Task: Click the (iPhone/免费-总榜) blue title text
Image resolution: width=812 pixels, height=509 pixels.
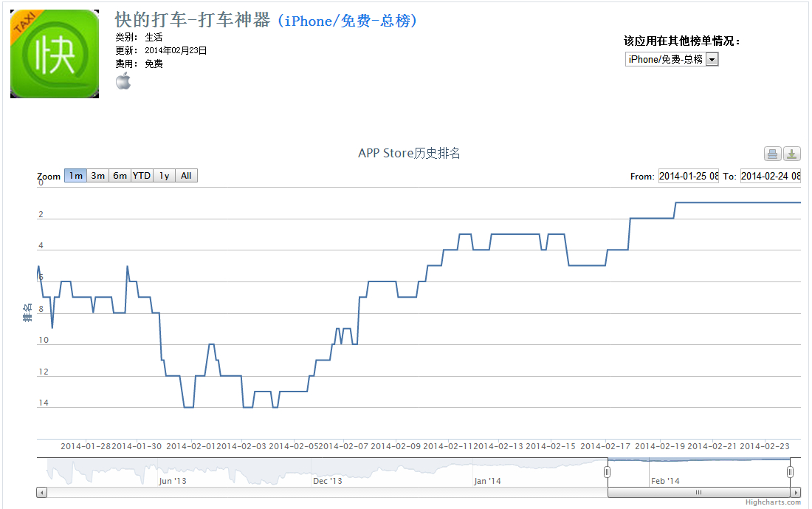Action: tap(347, 21)
